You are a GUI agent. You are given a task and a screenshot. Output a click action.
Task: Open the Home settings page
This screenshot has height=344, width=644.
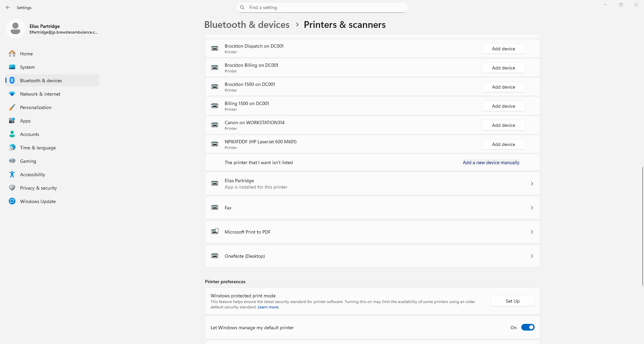pyautogui.click(x=52, y=54)
